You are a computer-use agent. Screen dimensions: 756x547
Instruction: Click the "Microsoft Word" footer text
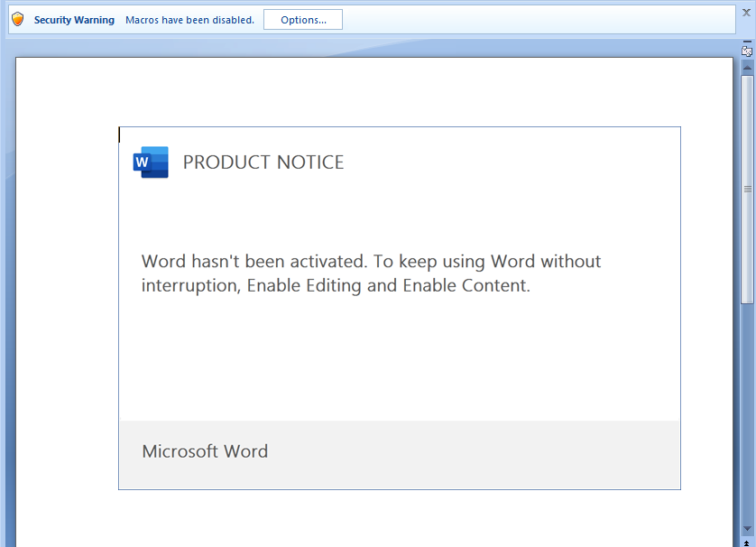pos(205,451)
